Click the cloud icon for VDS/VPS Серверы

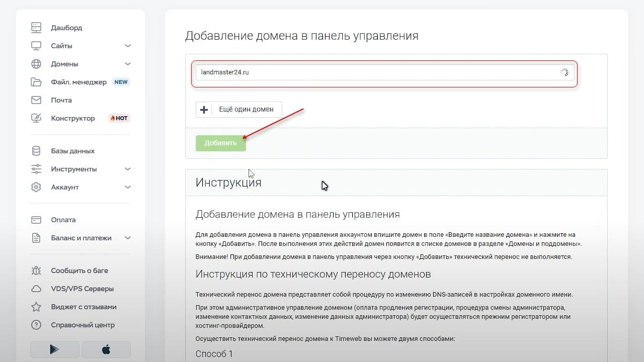(36, 289)
